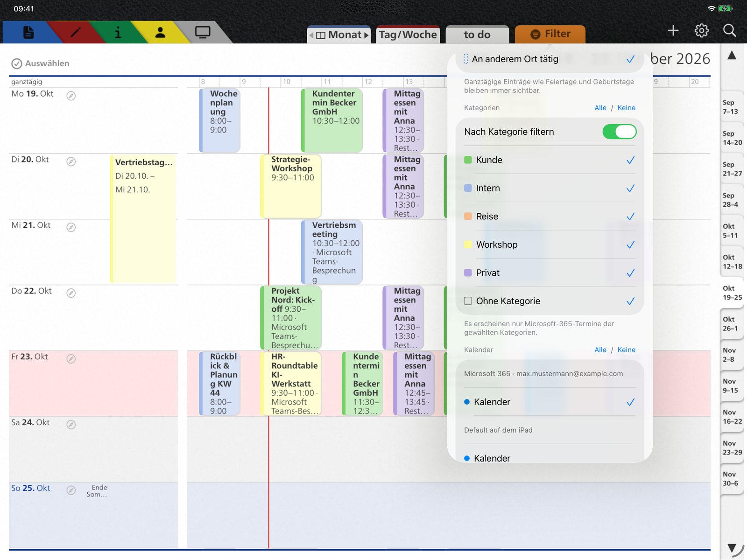Tap the edit circle for Mo 19. Okt
This screenshot has height=560, width=747.
tap(71, 96)
